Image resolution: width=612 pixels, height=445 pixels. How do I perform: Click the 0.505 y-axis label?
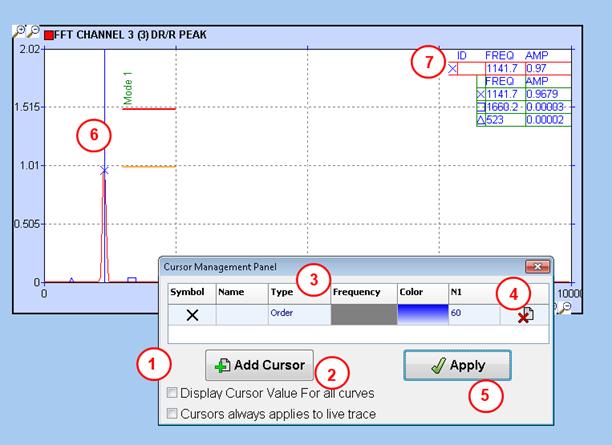27,224
